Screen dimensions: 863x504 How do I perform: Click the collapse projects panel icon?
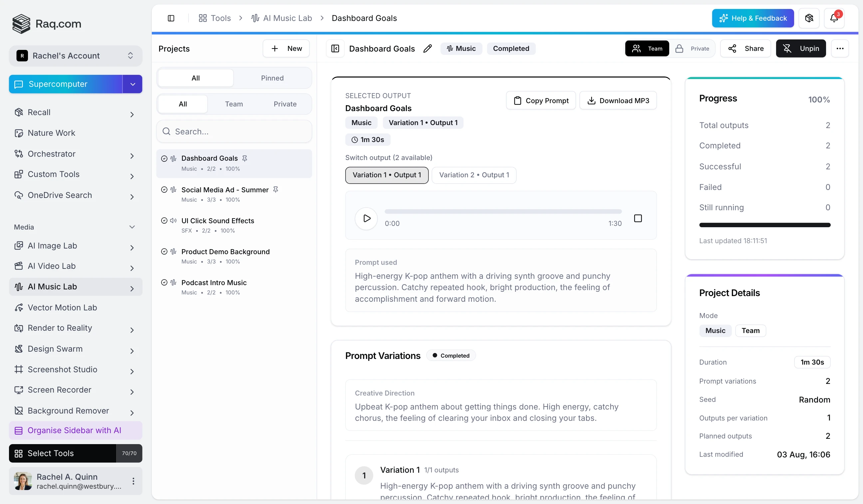[335, 49]
